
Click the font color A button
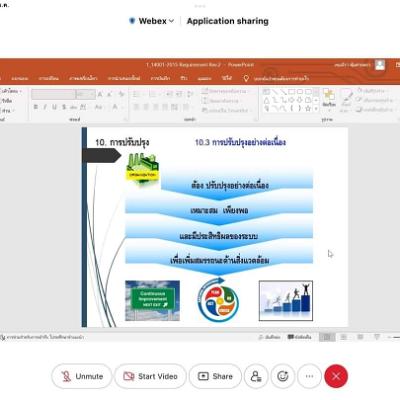click(x=114, y=107)
